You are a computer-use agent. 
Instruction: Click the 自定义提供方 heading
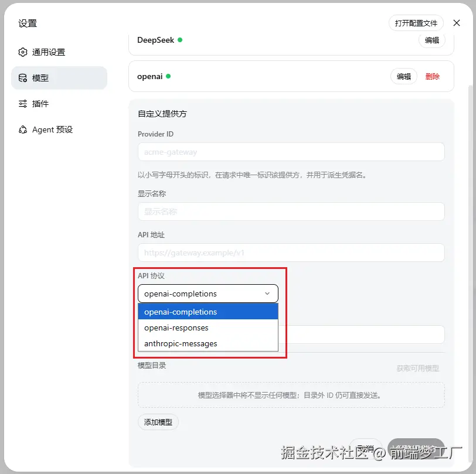(x=162, y=114)
